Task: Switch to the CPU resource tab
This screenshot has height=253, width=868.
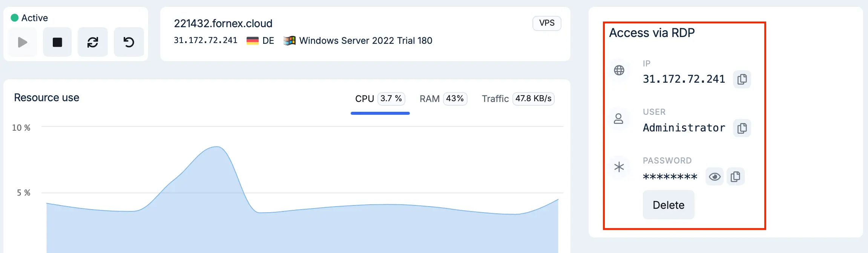Action: tap(380, 99)
